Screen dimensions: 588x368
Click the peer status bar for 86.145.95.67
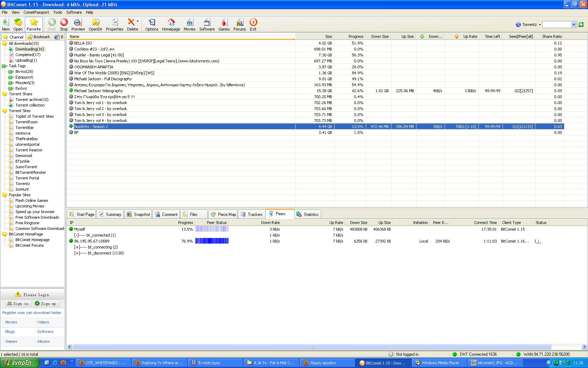click(212, 241)
